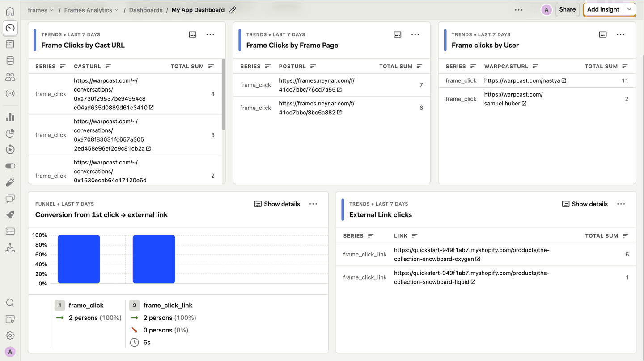Viewport: 644px width, 361px height.
Task: Open Data management database icon
Action: coord(10,61)
